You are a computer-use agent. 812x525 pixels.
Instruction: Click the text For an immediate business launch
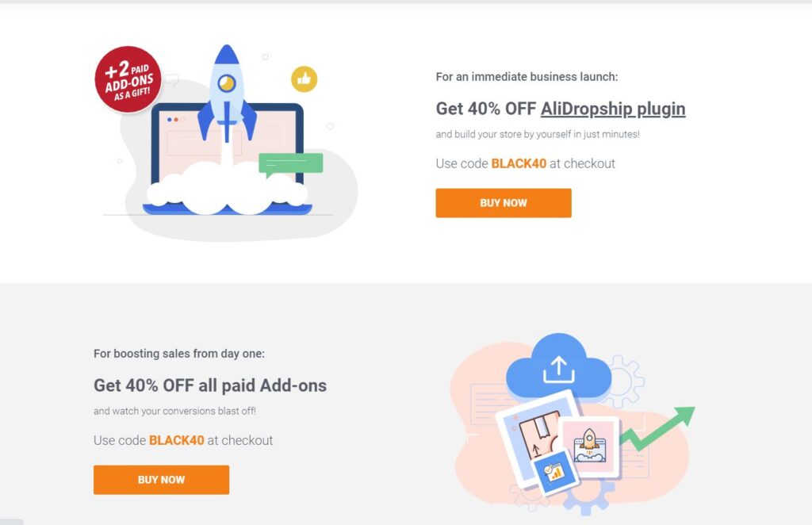click(x=527, y=77)
